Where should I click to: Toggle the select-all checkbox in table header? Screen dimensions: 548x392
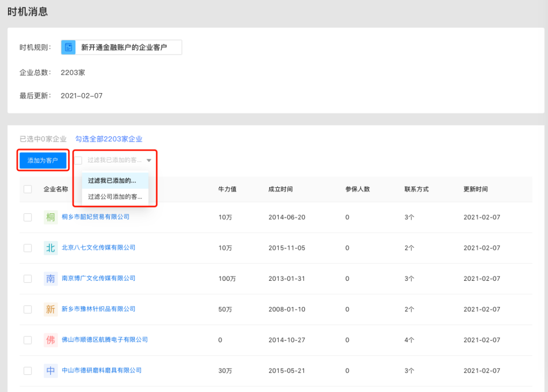[28, 189]
